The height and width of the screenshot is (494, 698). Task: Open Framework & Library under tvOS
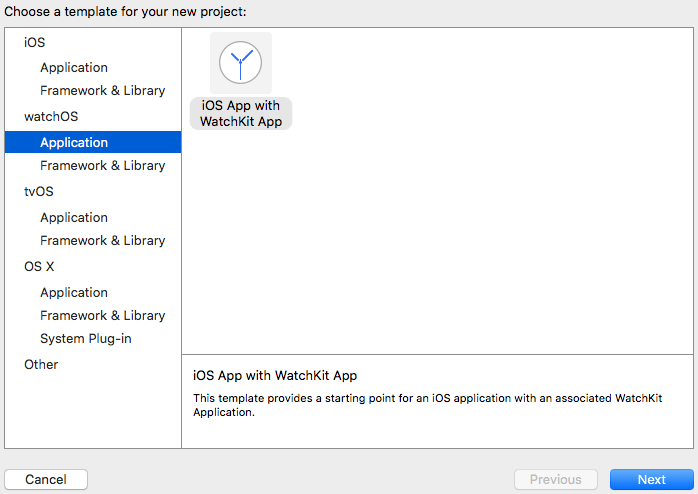click(102, 240)
